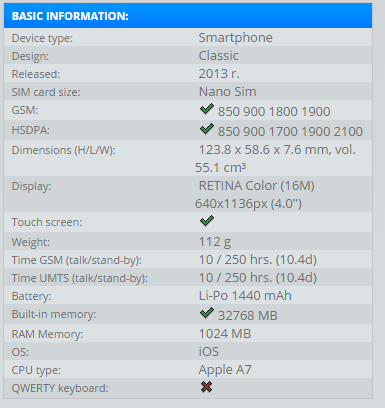Click the Smartphone value text

236,38
